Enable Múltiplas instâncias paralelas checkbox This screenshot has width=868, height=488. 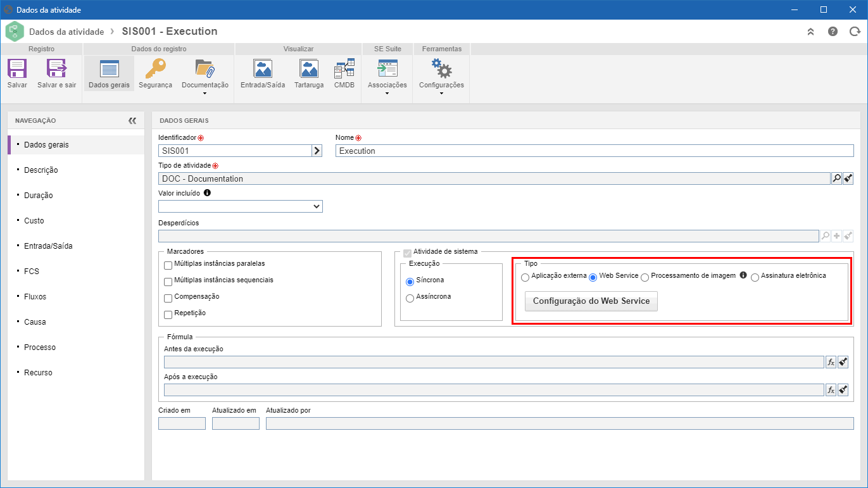168,265
